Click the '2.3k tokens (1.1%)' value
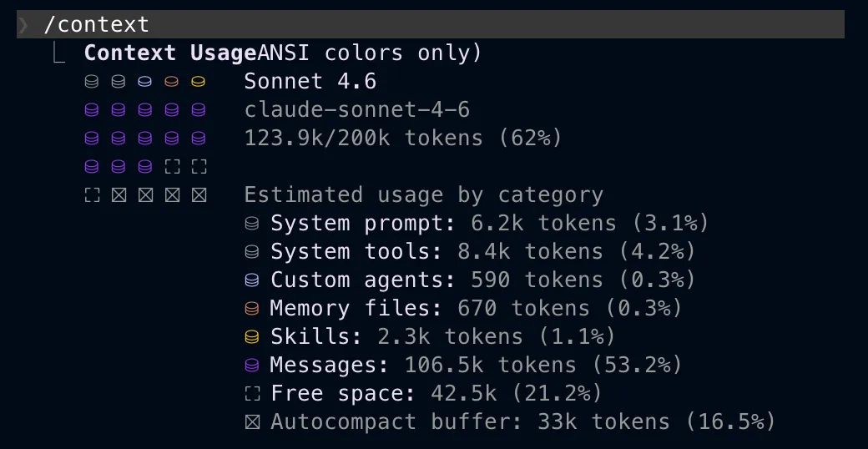This screenshot has width=868, height=449. tap(497, 336)
